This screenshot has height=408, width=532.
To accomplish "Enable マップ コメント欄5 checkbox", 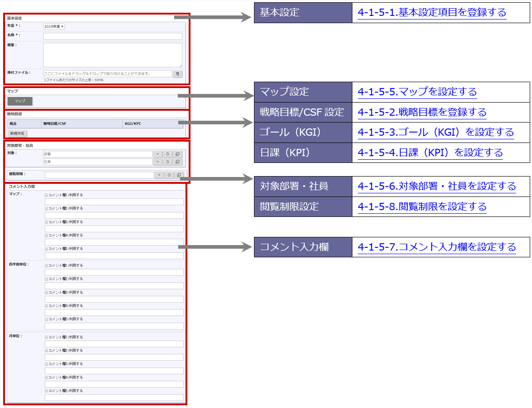I will 46,249.
